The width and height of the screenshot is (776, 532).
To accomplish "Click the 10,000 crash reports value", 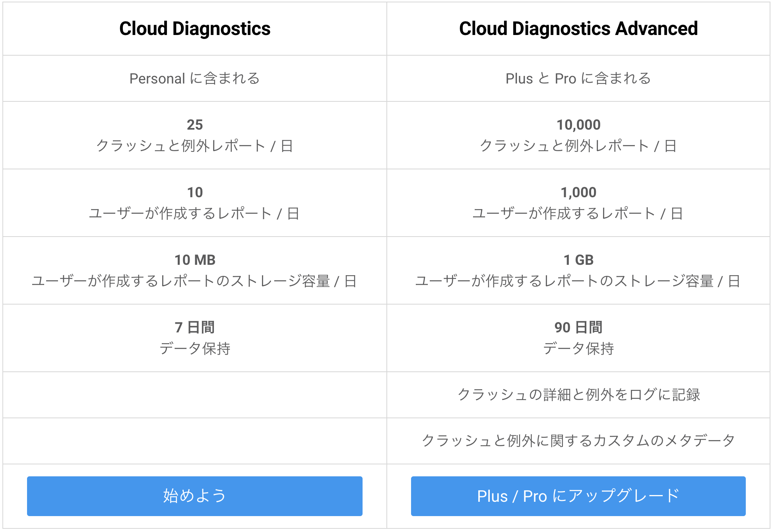I will click(x=578, y=125).
